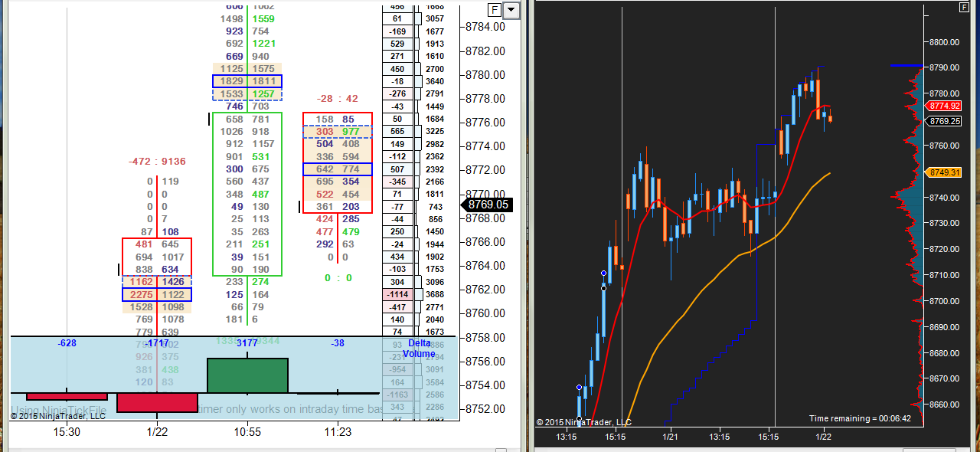Click the F button on the footprint chart
Image resolution: width=980 pixels, height=452 pixels.
[495, 10]
